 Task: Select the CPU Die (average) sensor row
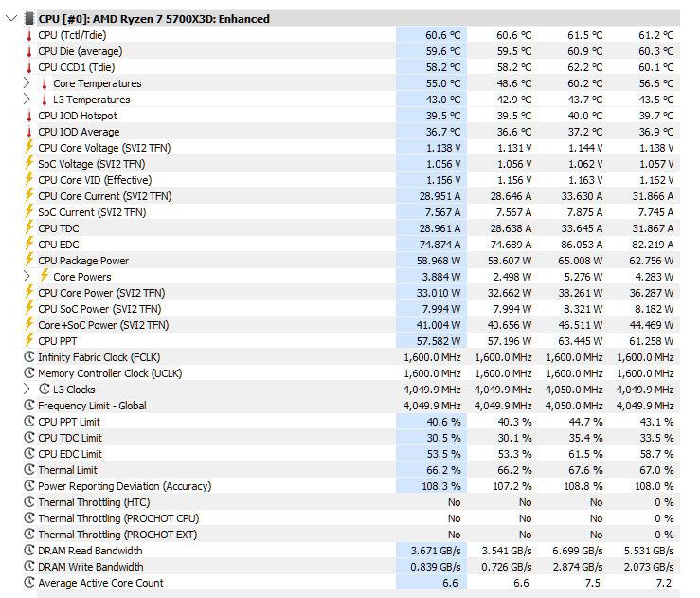[81, 51]
